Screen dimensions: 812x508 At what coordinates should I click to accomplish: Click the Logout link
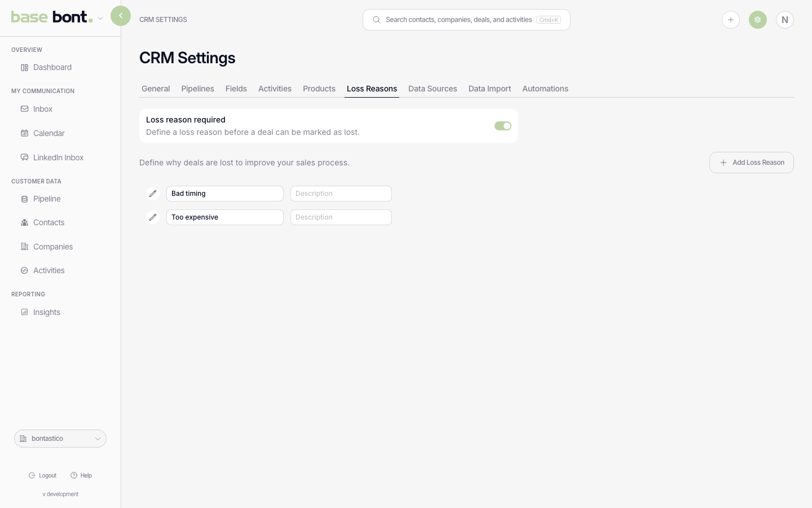[x=43, y=475]
